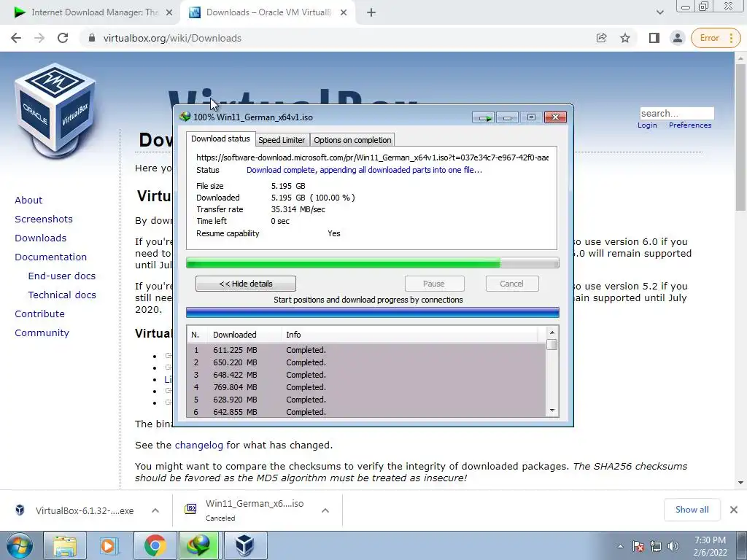Open the Chrome profile avatar
The width and height of the screenshot is (747, 560).
point(678,38)
